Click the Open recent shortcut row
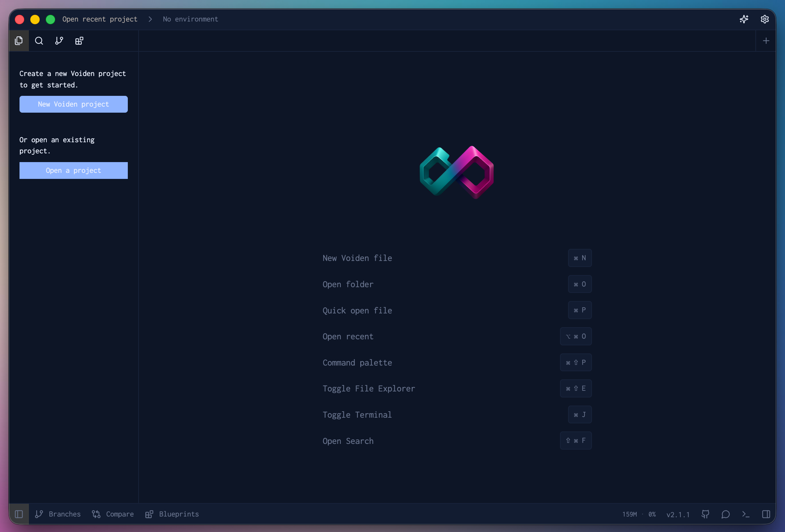Screen dimensions: 785x532 (x=457, y=336)
